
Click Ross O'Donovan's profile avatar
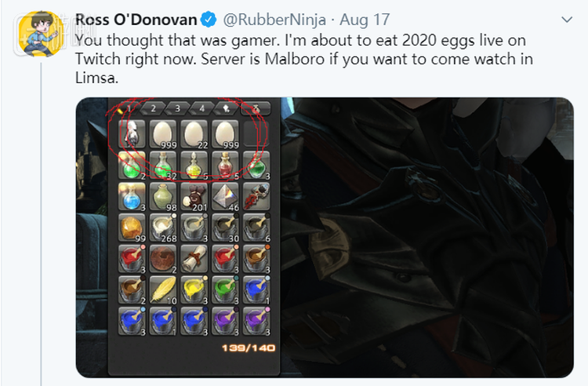point(41,34)
